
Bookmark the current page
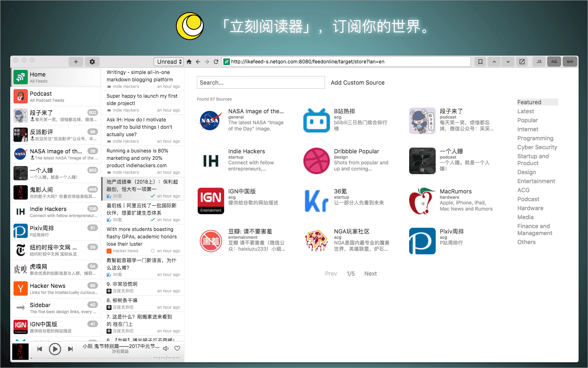480,61
